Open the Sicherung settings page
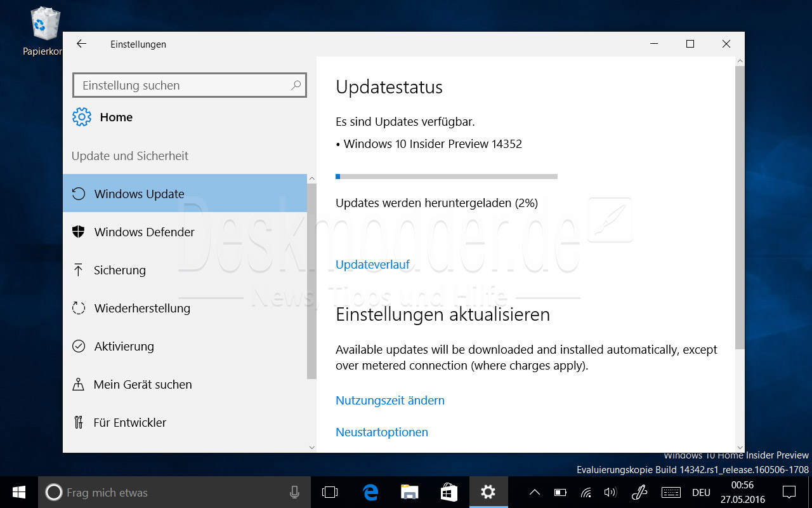The height and width of the screenshot is (508, 812). [x=120, y=270]
